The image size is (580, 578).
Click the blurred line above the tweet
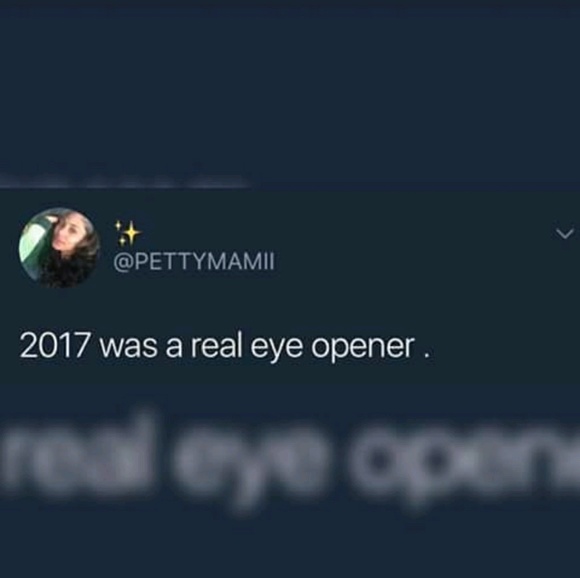pyautogui.click(x=124, y=181)
